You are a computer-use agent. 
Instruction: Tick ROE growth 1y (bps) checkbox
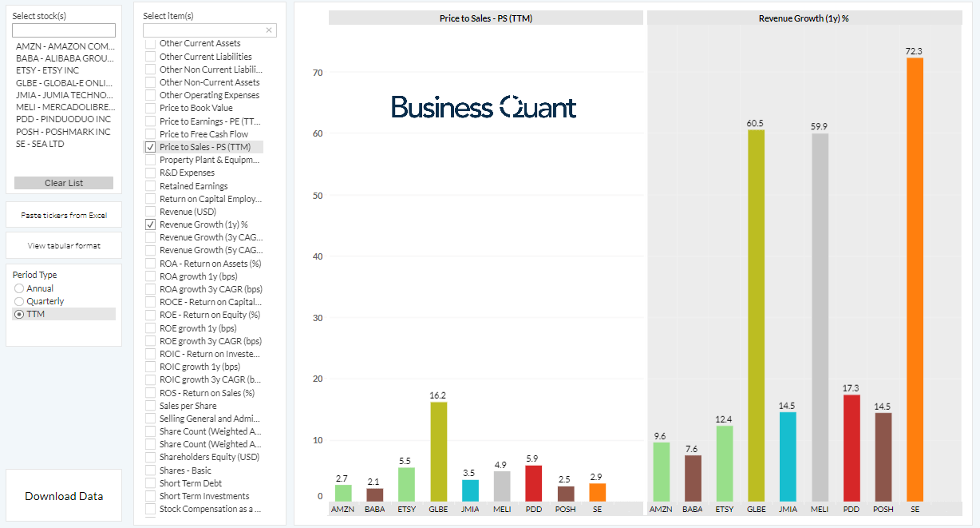click(x=151, y=328)
